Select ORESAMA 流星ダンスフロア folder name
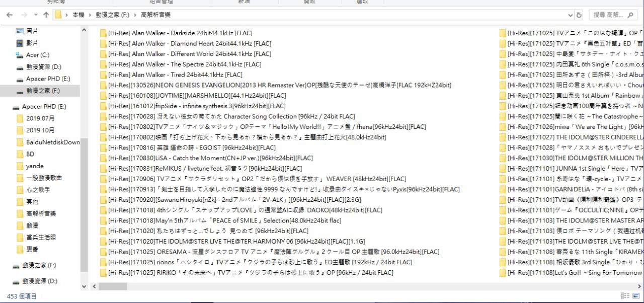644x303 pixels. (x=274, y=252)
